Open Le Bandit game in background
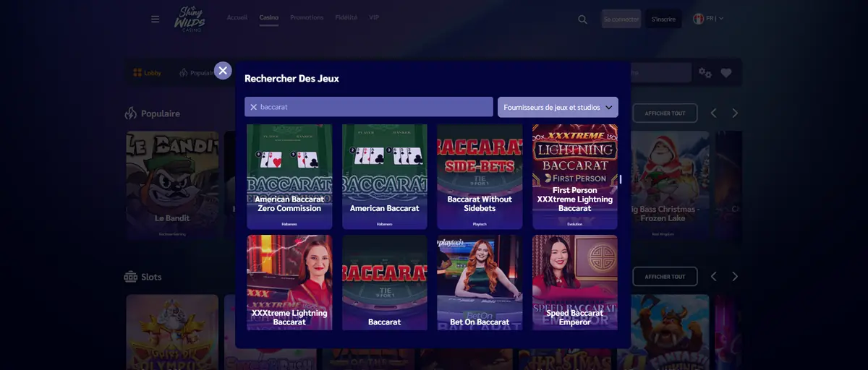The width and height of the screenshot is (868, 370). pos(172,185)
